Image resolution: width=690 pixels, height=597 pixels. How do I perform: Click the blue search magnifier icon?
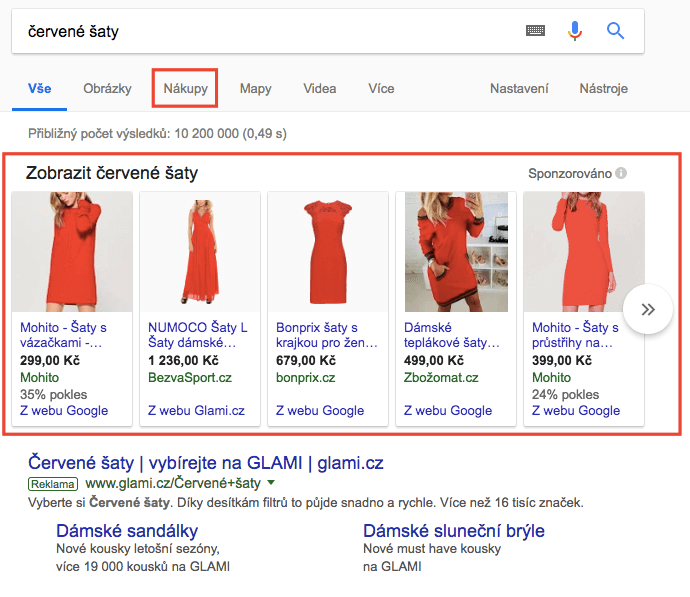(616, 31)
